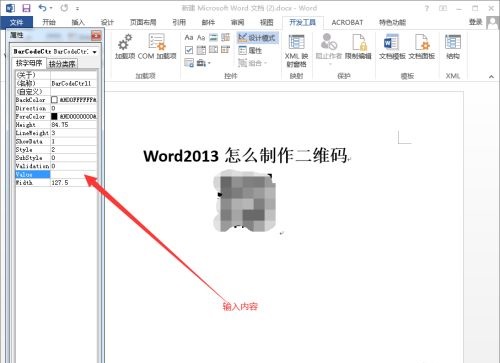Select the LineWeight property row

coord(56,133)
